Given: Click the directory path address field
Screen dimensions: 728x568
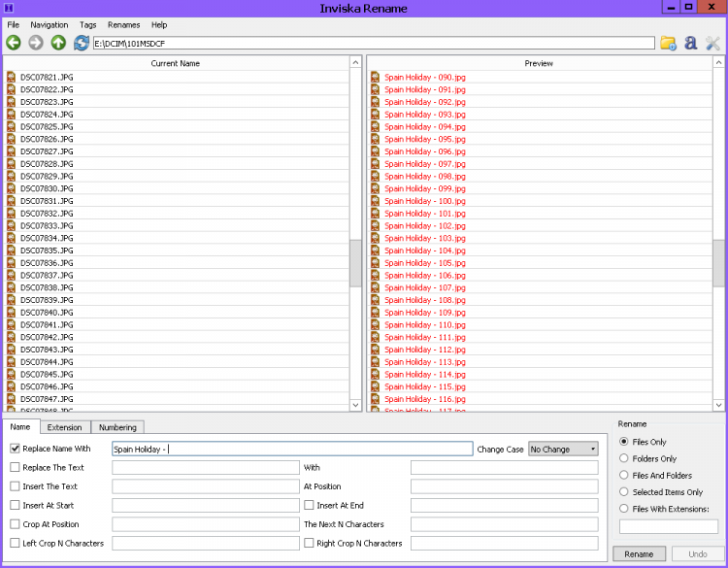Looking at the screenshot, I should click(374, 43).
